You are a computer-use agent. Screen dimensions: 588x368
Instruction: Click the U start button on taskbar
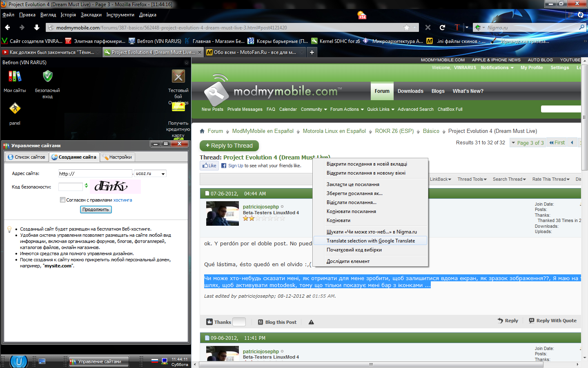(x=18, y=361)
